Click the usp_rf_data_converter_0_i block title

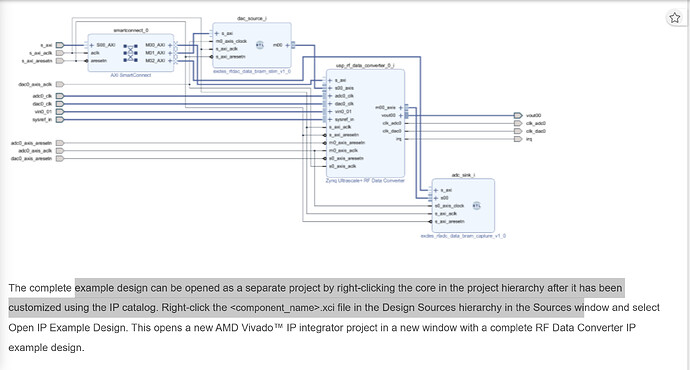pyautogui.click(x=365, y=66)
